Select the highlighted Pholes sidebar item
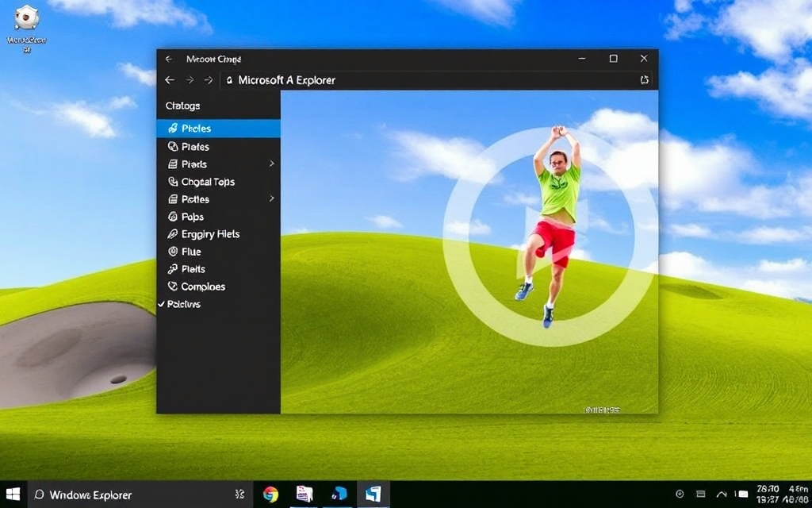 coord(219,129)
